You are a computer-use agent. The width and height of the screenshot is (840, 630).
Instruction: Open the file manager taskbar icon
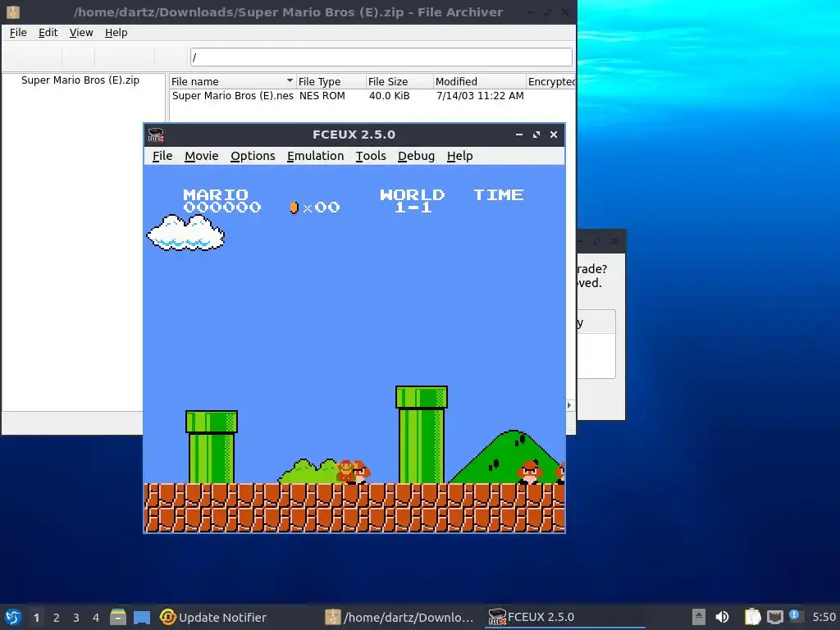point(118,617)
